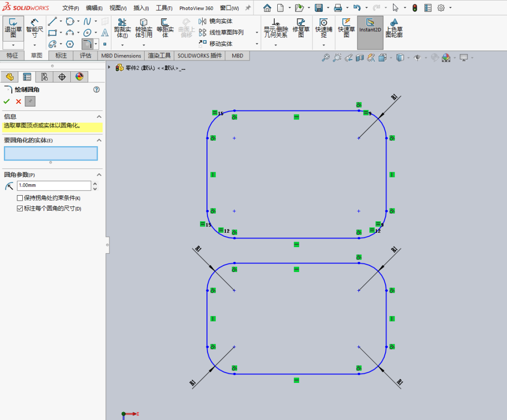The width and height of the screenshot is (507, 420).
Task: Open Display/Delete Relations (显示/删除几何关系)
Action: 276,28
